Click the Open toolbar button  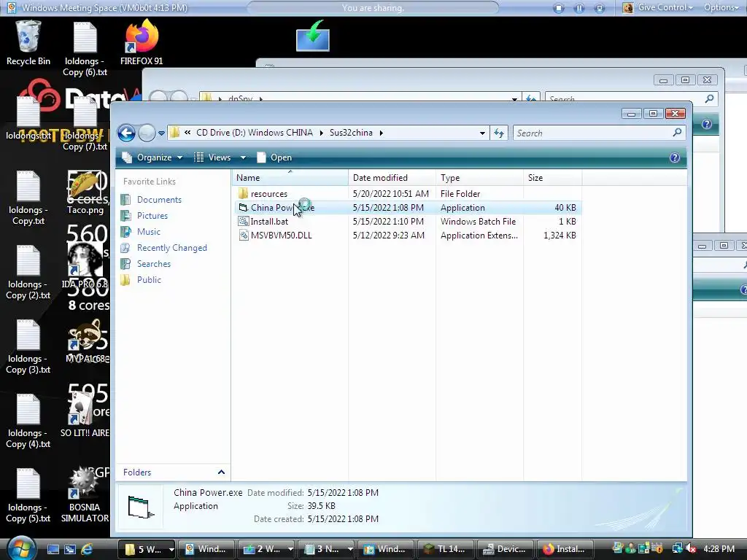pyautogui.click(x=274, y=157)
